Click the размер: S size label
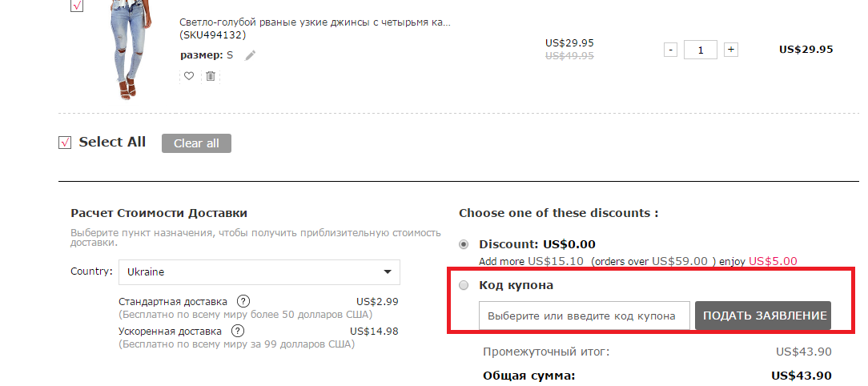The width and height of the screenshot is (868, 386). coord(207,55)
